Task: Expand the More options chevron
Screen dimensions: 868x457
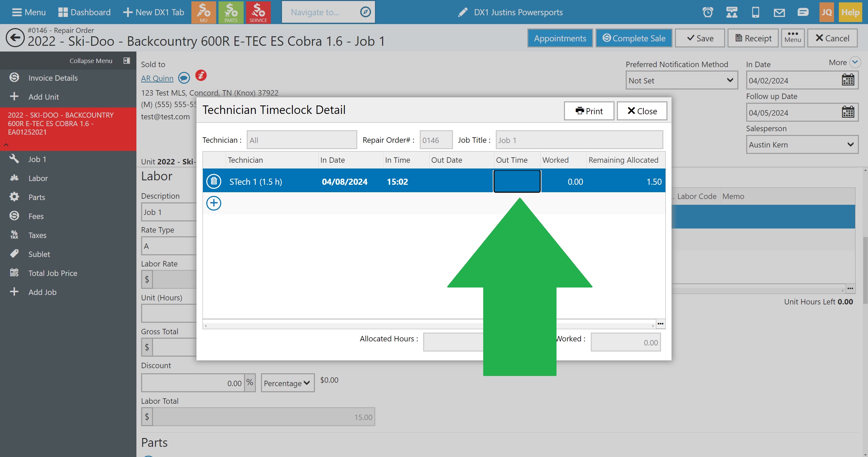Action: (x=855, y=62)
